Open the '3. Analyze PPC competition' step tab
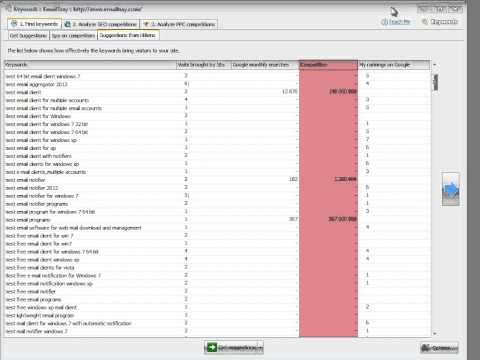This screenshot has width=480, height=360. [179, 24]
